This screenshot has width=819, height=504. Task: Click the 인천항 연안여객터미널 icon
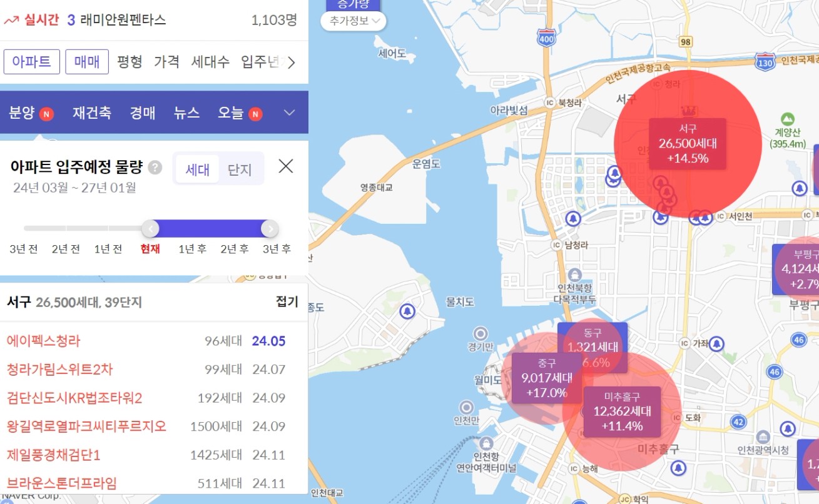pos(486,442)
